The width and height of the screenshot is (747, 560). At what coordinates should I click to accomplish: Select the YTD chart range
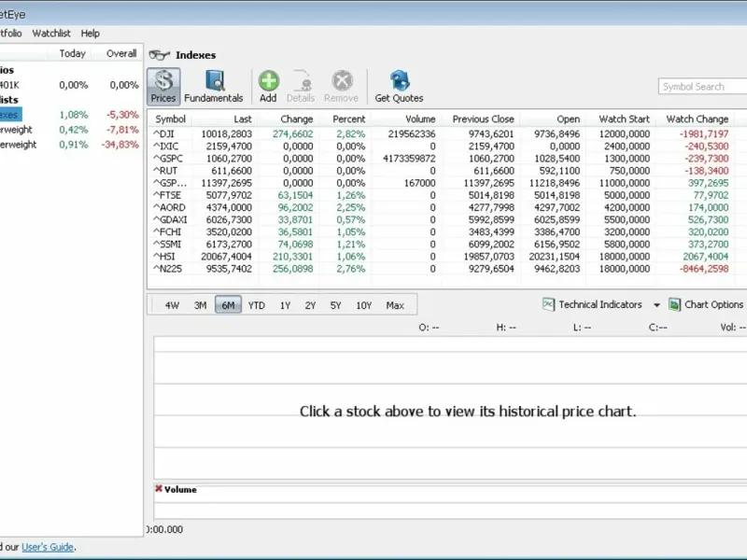tap(256, 305)
